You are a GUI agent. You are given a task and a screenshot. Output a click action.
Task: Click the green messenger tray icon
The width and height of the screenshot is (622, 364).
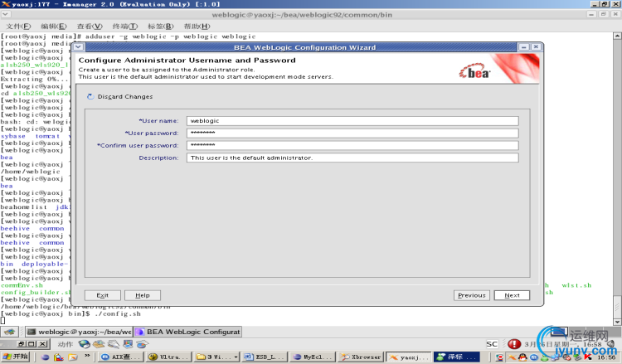pos(545,357)
